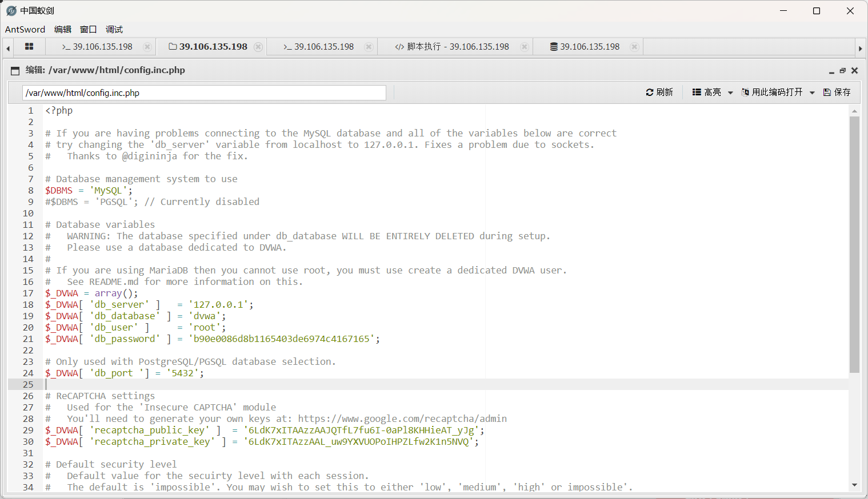This screenshot has width=868, height=499.
Task: Click the AntSword app icon in title bar
Action: [x=11, y=11]
